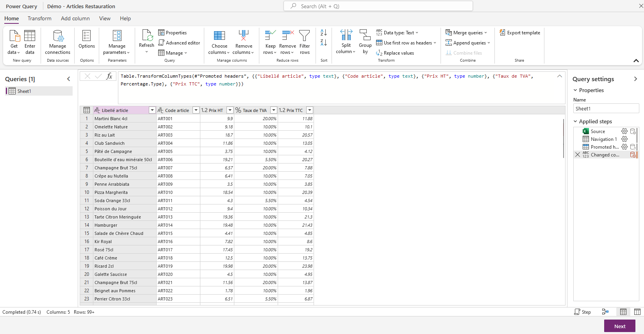Click Replace values
The height and width of the screenshot is (334, 644).
[x=395, y=53]
